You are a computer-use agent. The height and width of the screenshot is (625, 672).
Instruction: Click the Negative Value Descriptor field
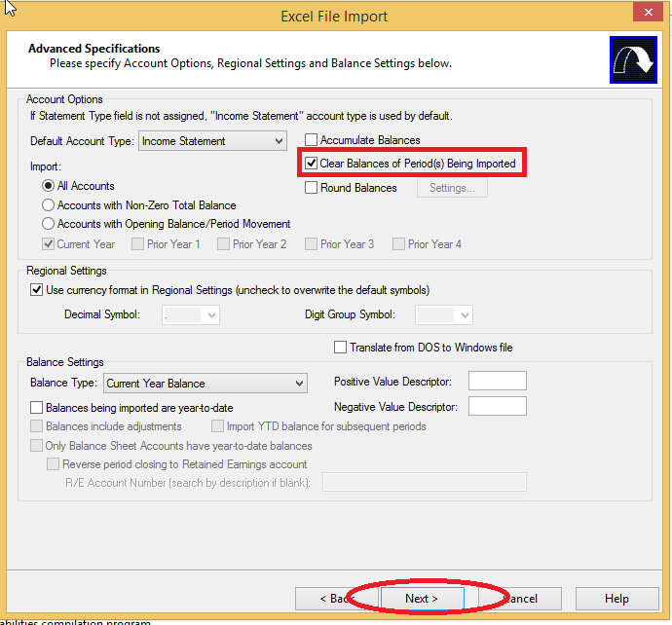(497, 406)
